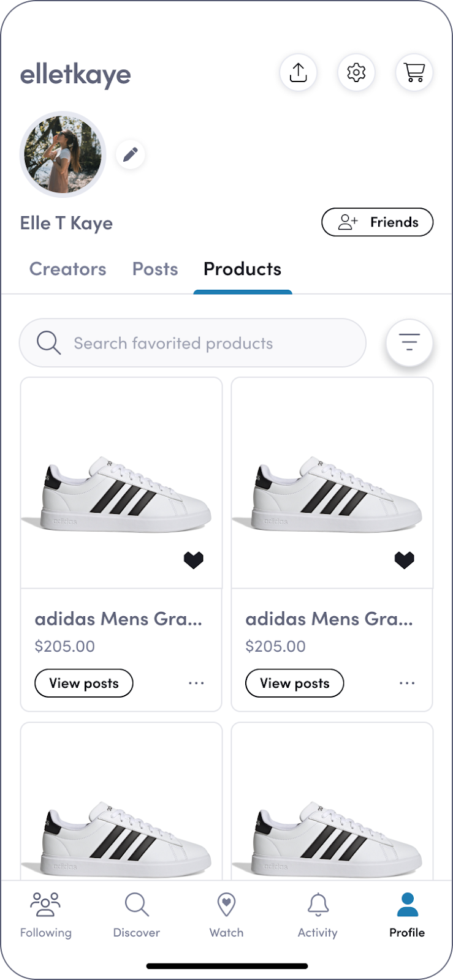The height and width of the screenshot is (980, 453).
Task: Switch to the Creators tab
Action: [x=68, y=269]
